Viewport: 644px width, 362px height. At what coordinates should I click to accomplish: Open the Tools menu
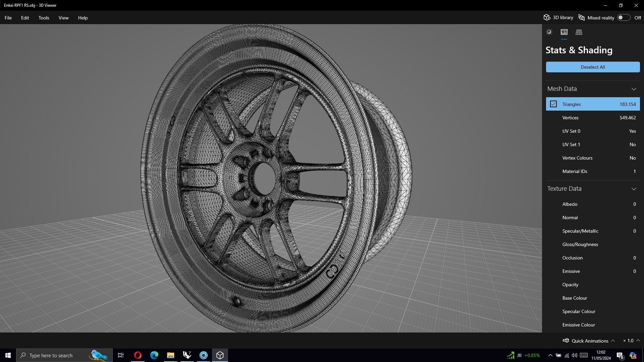44,18
